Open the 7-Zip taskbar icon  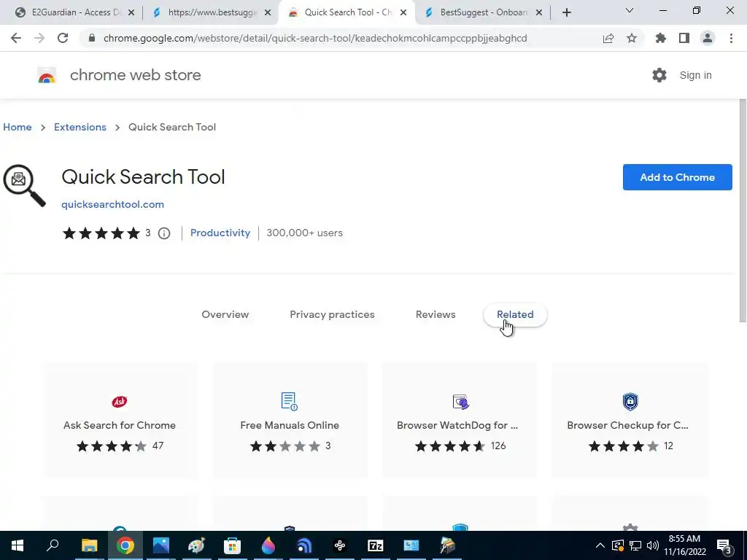[376, 545]
